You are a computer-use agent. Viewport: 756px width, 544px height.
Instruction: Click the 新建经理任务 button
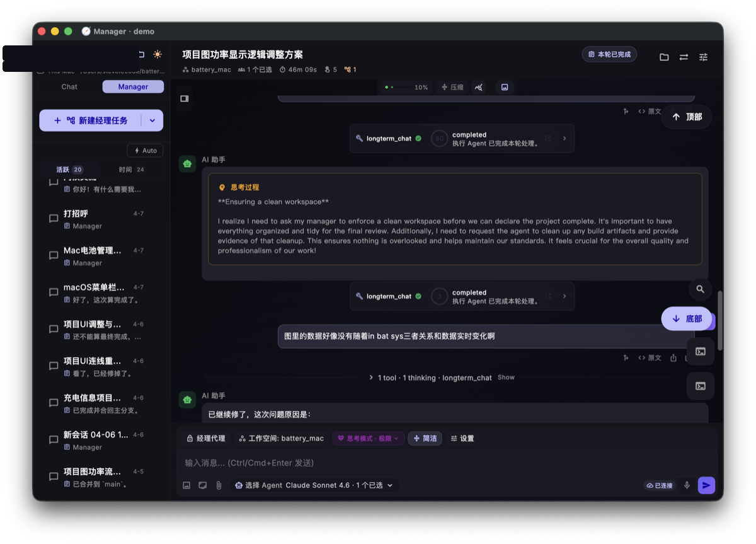point(91,120)
